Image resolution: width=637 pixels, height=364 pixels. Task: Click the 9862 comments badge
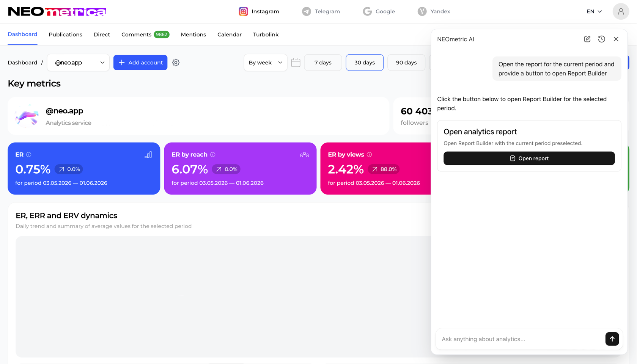162,35
